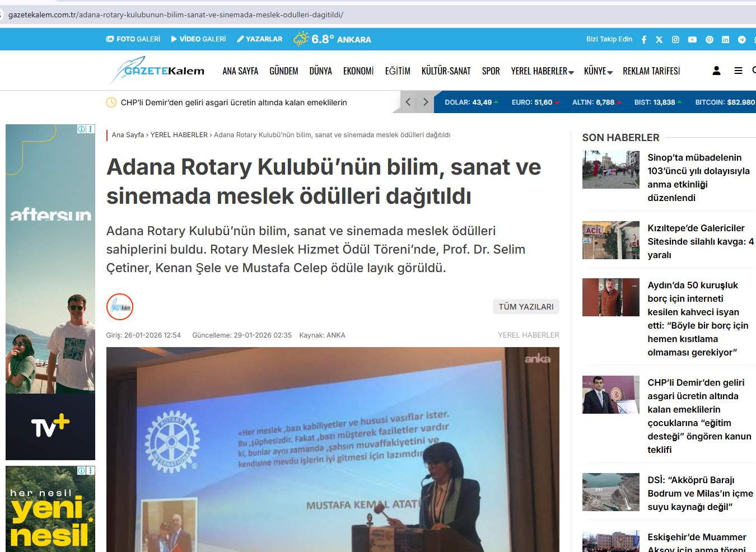Open the Sinop mübadele news thumbnail
Image resolution: width=756 pixels, height=552 pixels.
(x=610, y=170)
